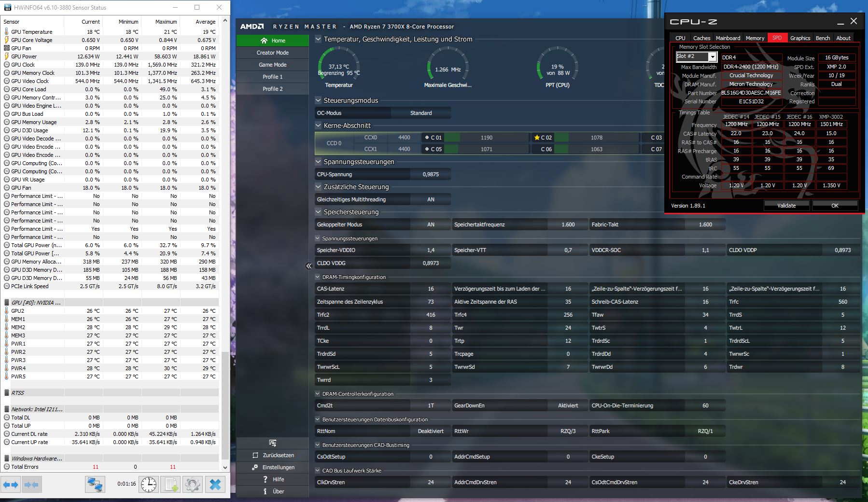The width and height of the screenshot is (868, 502).
Task: Click HWiNFO scrollbar up arrow
Action: [x=225, y=21]
